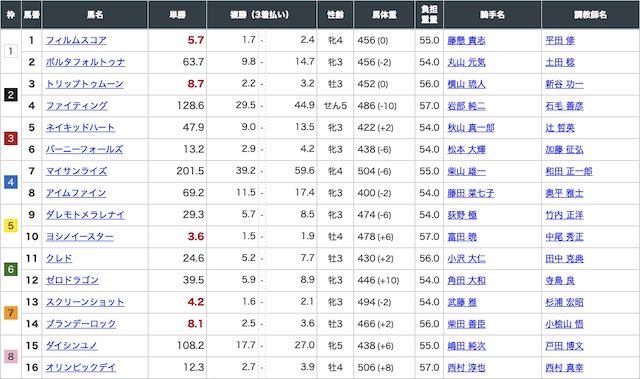Select the orange frame 7 badge
The image size is (640, 379).
[11, 313]
